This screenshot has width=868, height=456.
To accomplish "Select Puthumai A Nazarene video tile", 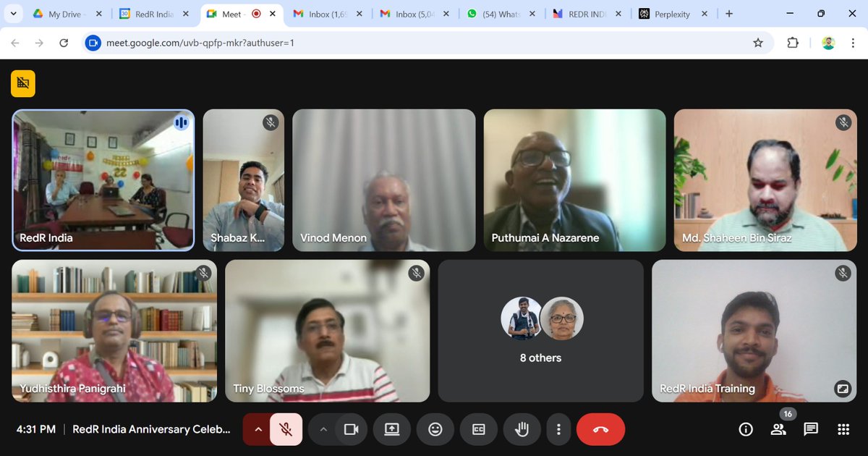I will pyautogui.click(x=574, y=180).
